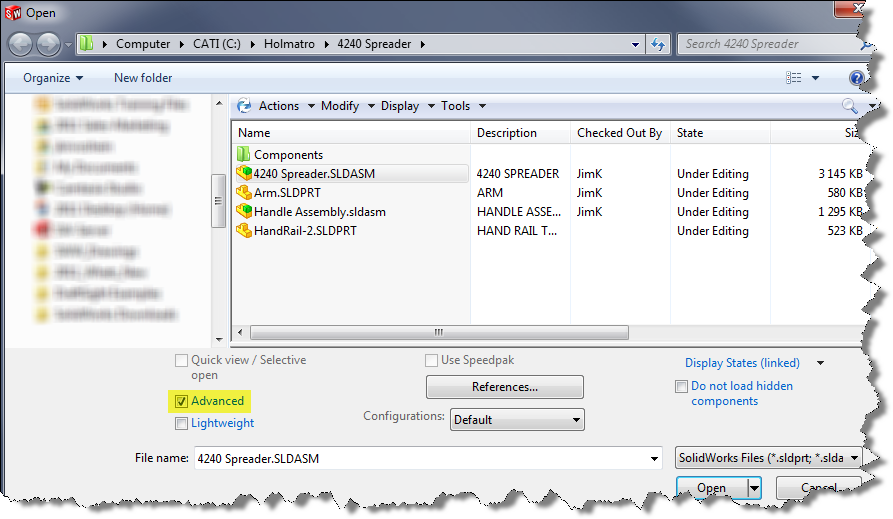
Task: Click the References... button
Action: click(x=504, y=387)
